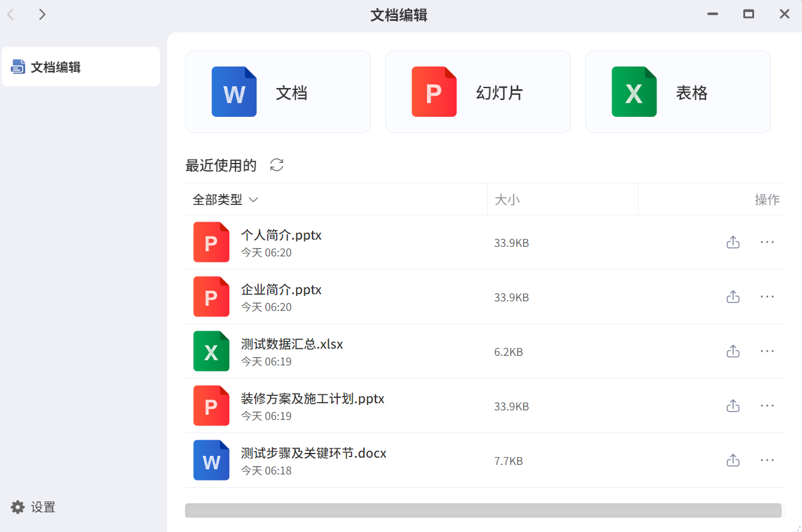
Task: Go forward with the right arrow
Action: point(42,14)
